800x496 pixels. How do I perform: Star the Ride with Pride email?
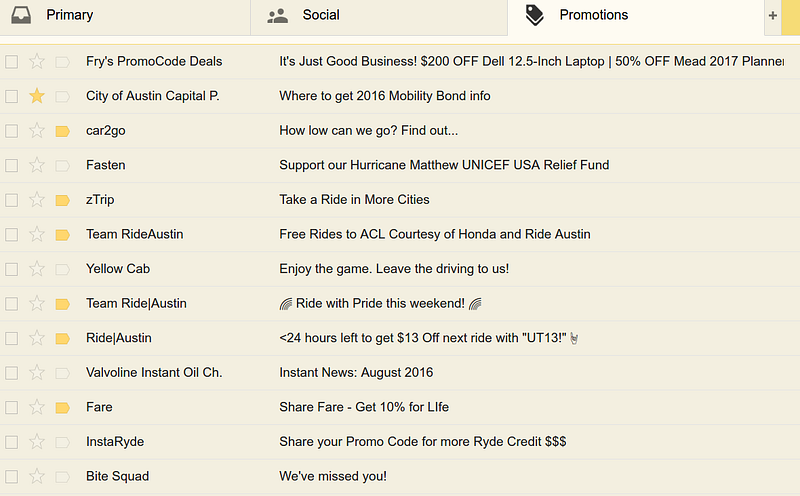[x=37, y=304]
